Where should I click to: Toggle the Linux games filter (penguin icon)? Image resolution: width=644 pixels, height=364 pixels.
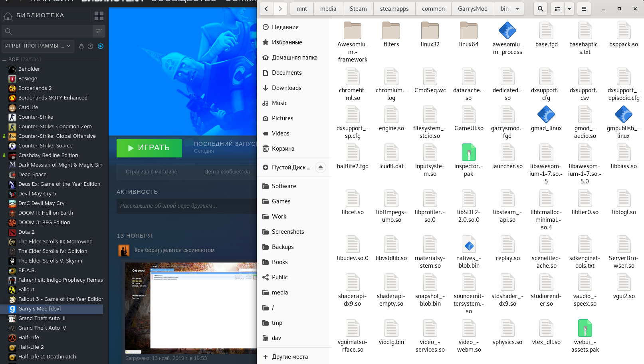pyautogui.click(x=81, y=46)
